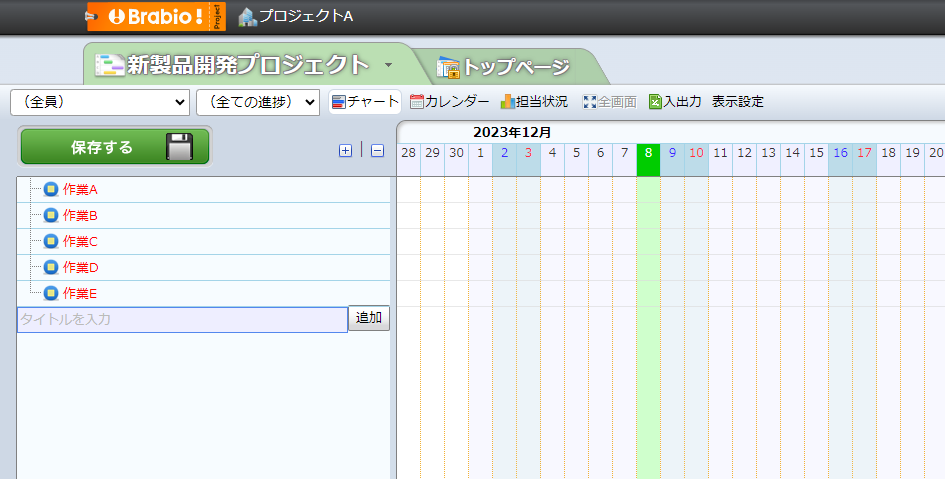The width and height of the screenshot is (945, 479).
Task: Open the 入出力 import/export menu
Action: [675, 102]
